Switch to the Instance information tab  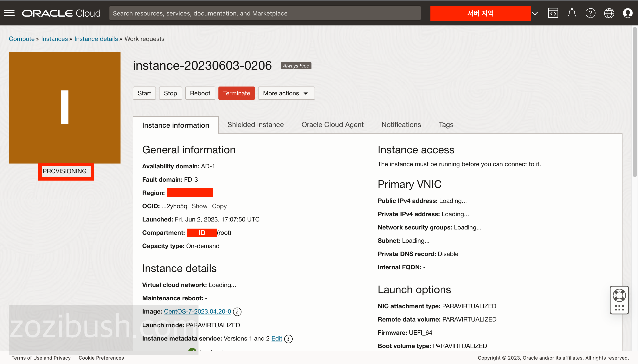click(176, 125)
